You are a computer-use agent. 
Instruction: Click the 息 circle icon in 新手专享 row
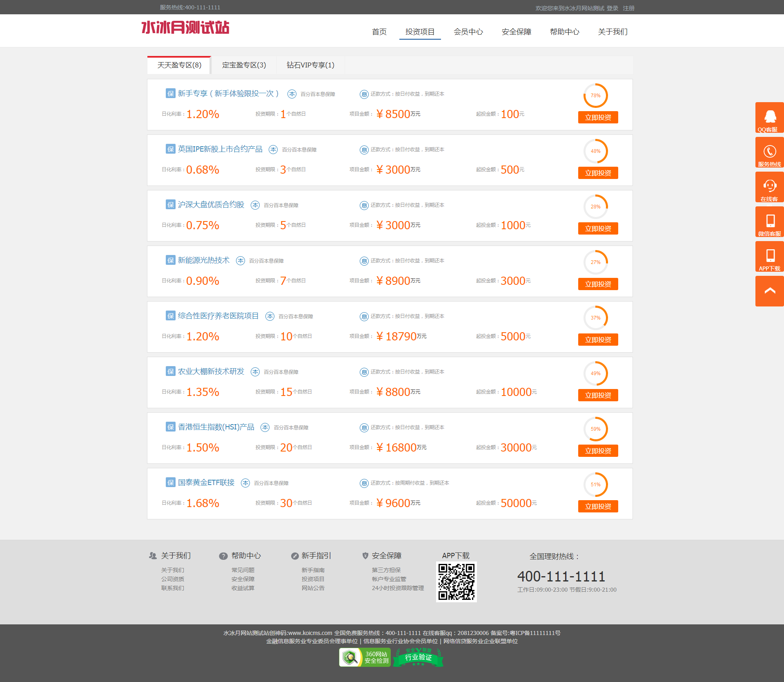click(x=364, y=94)
